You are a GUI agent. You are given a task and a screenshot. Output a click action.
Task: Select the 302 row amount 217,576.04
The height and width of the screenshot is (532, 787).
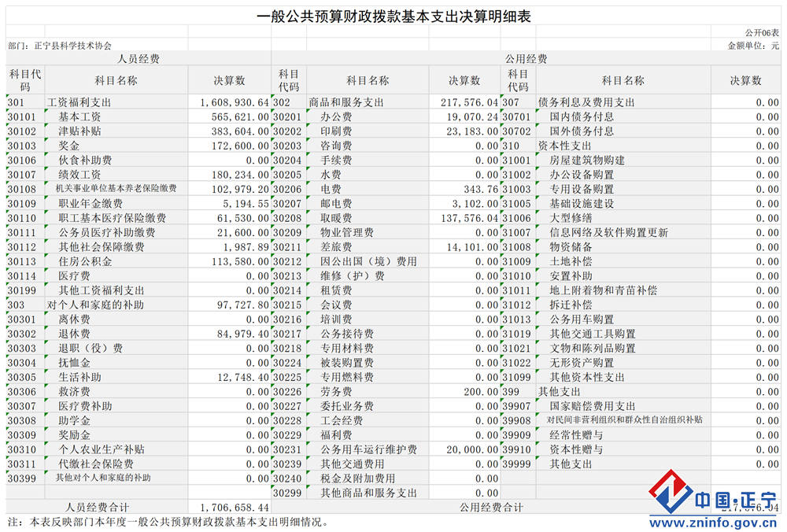(469, 102)
